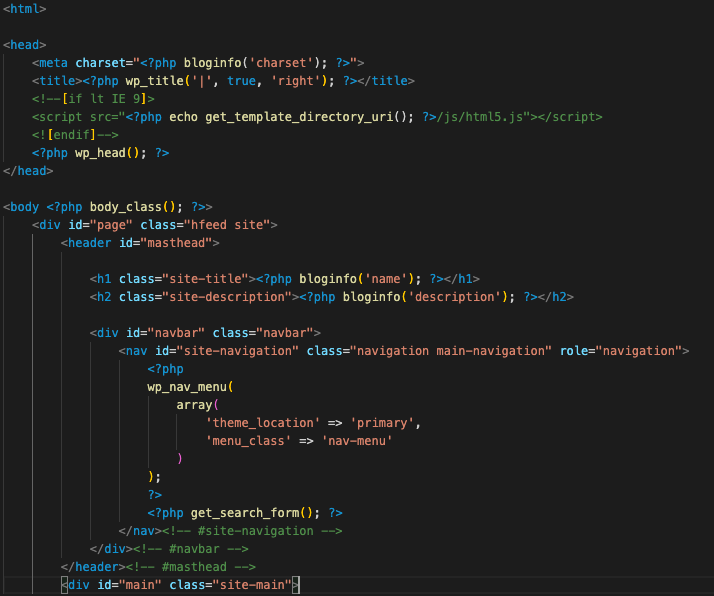
Task: Click the "site-description" class value
Action: [227, 297]
